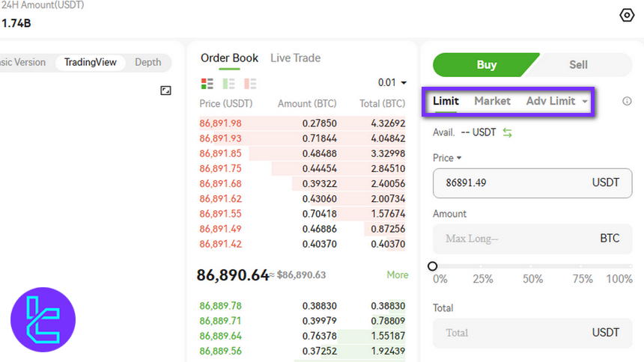
Task: Click the Amount (BTC) column header
Action: [x=307, y=104]
